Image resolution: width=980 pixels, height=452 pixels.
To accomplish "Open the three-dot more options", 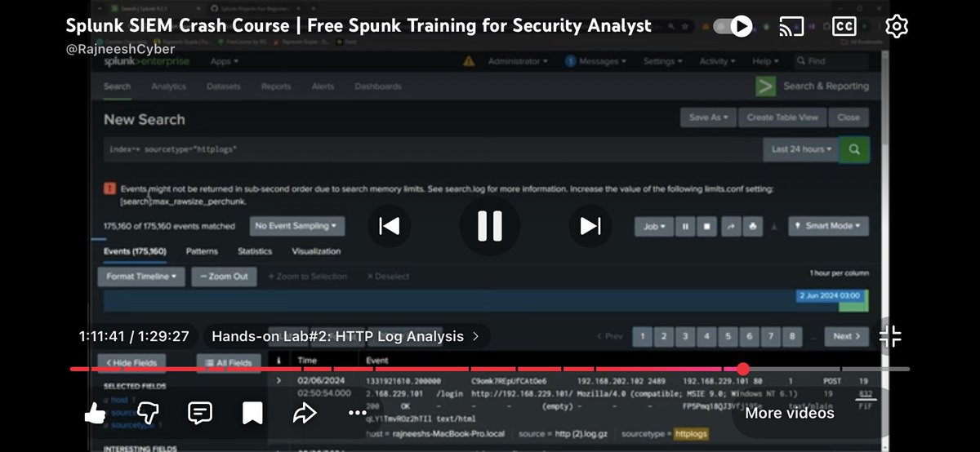I will 358,413.
